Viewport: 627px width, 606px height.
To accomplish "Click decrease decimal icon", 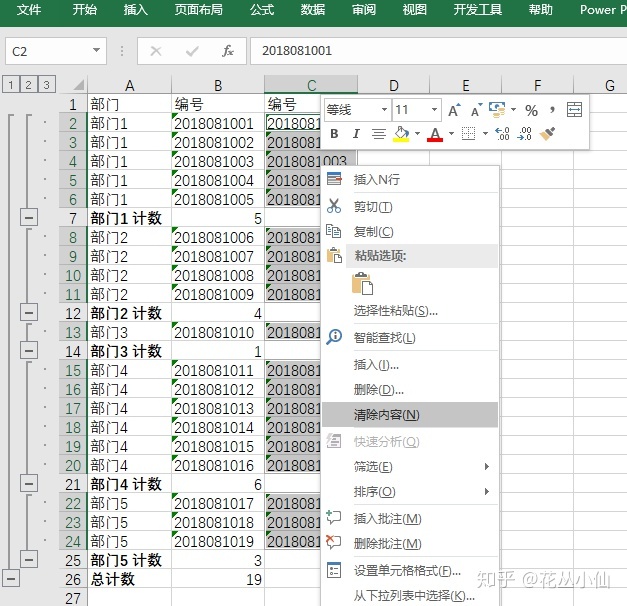I will 524,134.
